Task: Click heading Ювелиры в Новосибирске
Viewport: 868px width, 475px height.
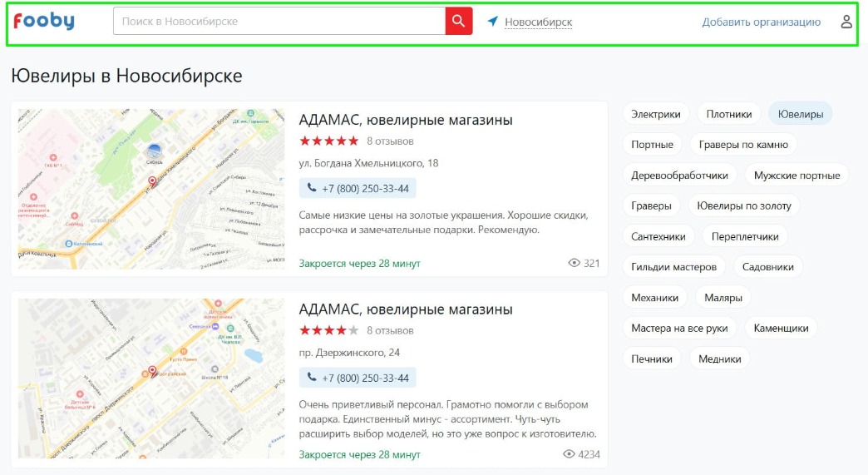Action: point(126,76)
